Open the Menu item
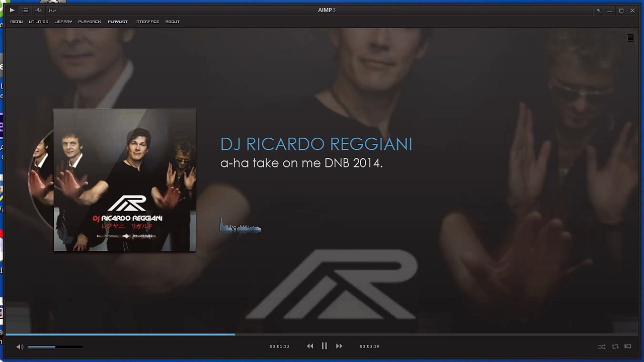Screen dimensions: 644x362 click(x=17, y=22)
